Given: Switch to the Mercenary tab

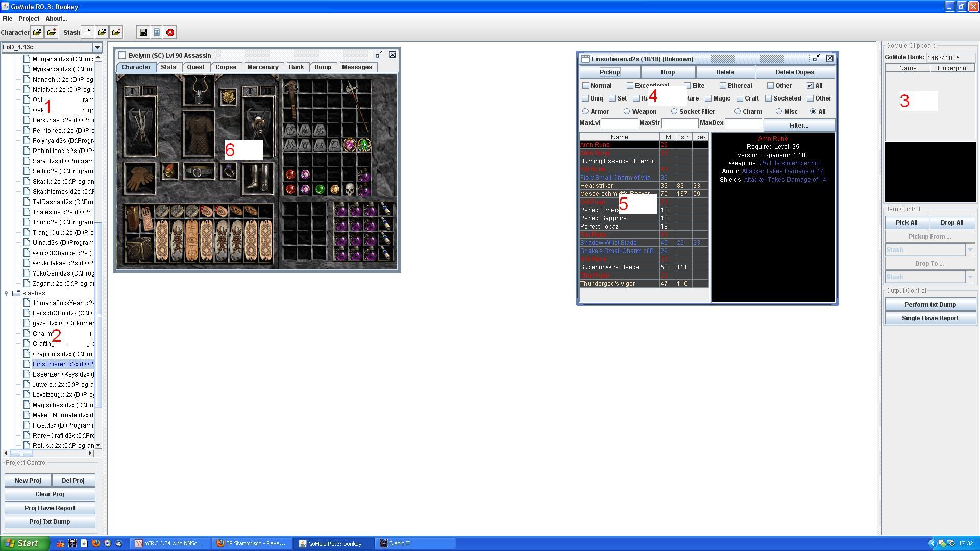Looking at the screenshot, I should (x=263, y=67).
